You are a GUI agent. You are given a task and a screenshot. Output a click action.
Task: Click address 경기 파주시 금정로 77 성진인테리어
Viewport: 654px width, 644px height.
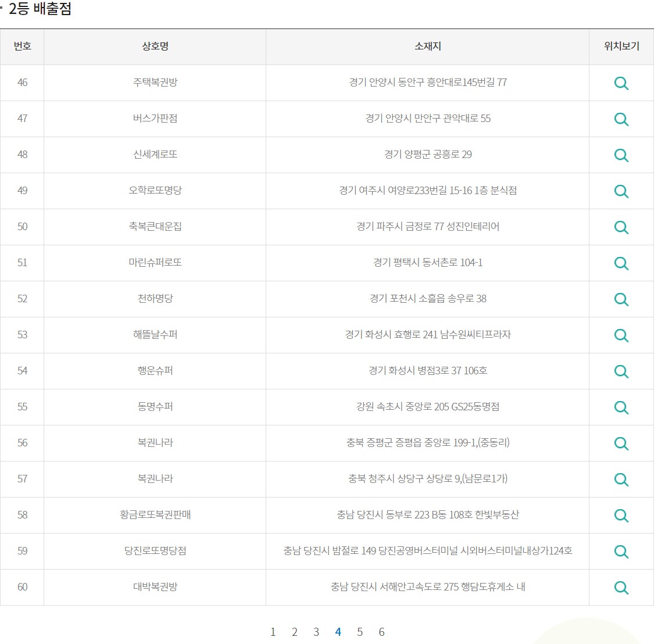tap(428, 227)
